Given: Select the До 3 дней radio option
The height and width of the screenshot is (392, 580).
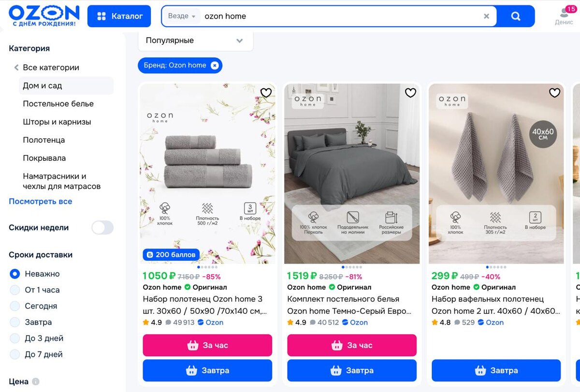Looking at the screenshot, I should point(15,338).
